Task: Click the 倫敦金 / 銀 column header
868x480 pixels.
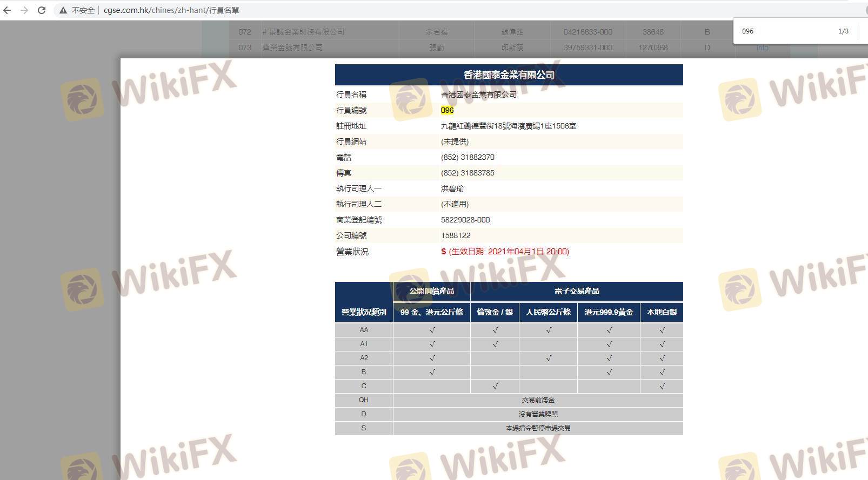Action: click(x=495, y=312)
